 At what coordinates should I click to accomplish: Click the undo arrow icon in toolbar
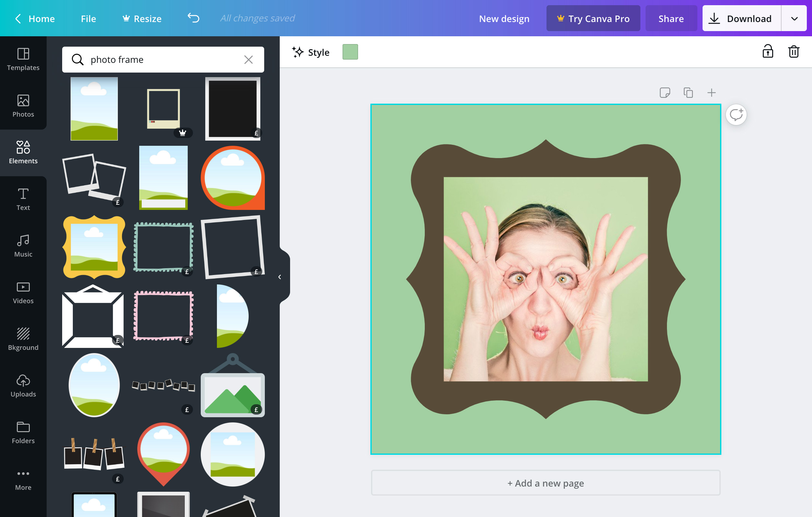[193, 18]
